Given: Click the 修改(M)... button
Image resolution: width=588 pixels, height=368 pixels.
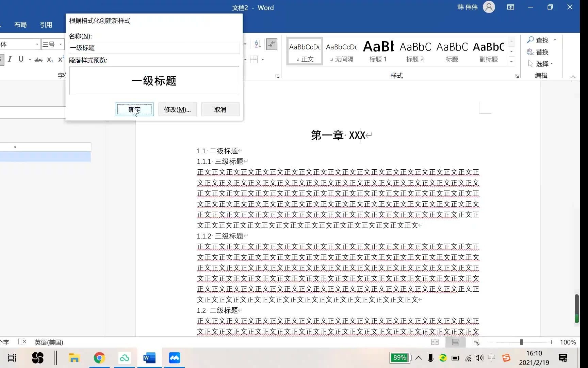Looking at the screenshot, I should point(177,109).
